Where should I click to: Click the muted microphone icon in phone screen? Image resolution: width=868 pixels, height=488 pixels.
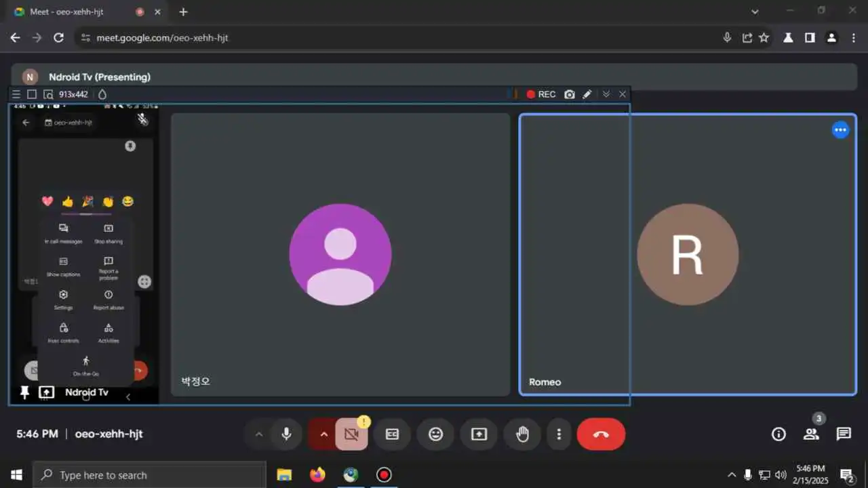click(x=142, y=119)
